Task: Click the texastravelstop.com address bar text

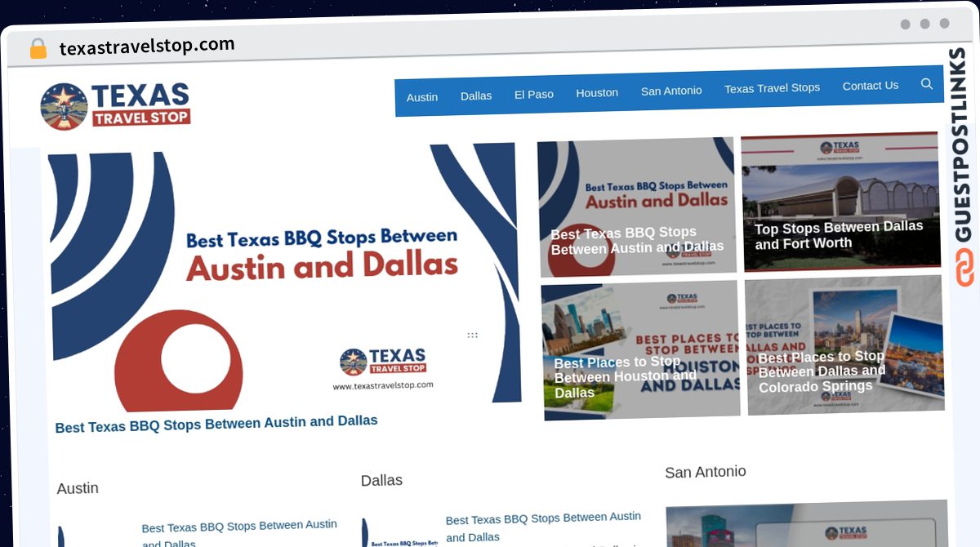Action: (147, 47)
